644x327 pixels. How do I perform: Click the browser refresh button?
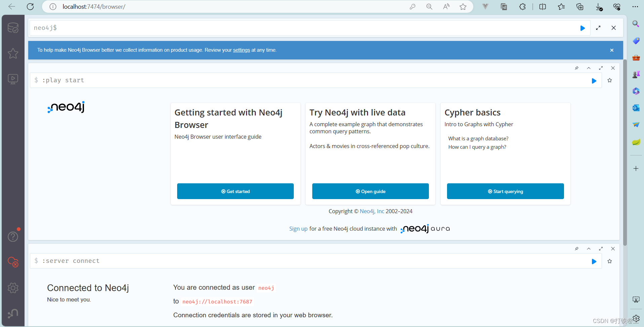[30, 7]
